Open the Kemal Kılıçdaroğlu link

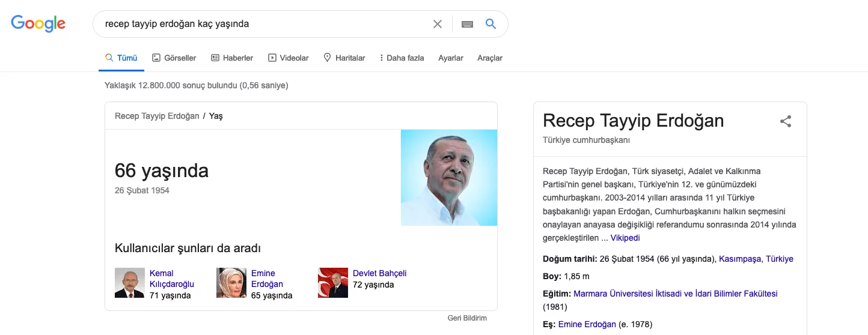172,279
